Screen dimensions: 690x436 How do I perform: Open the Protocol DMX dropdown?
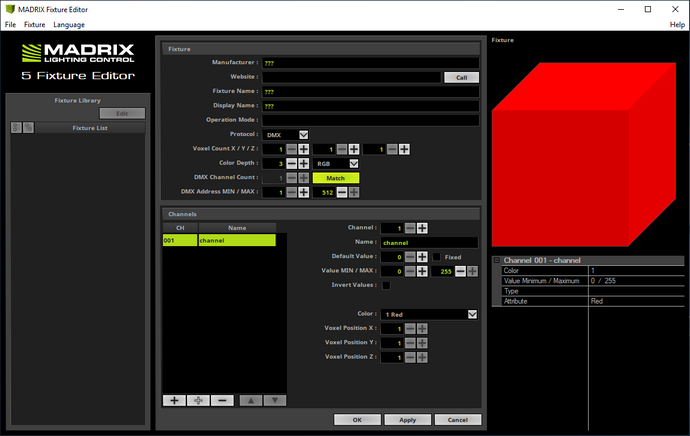[304, 135]
